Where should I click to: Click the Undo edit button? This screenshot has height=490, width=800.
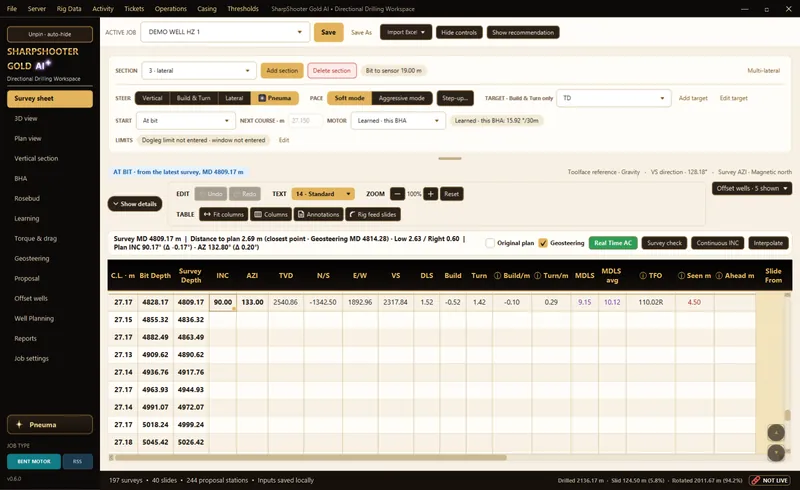210,194
